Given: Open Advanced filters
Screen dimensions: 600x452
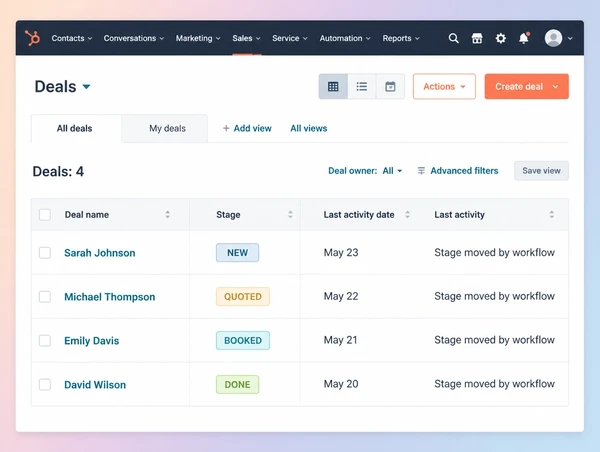Looking at the screenshot, I should 464,171.
